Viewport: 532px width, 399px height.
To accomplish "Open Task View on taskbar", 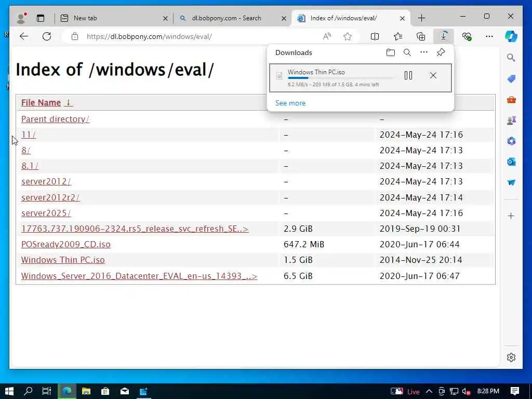I will tap(47, 391).
